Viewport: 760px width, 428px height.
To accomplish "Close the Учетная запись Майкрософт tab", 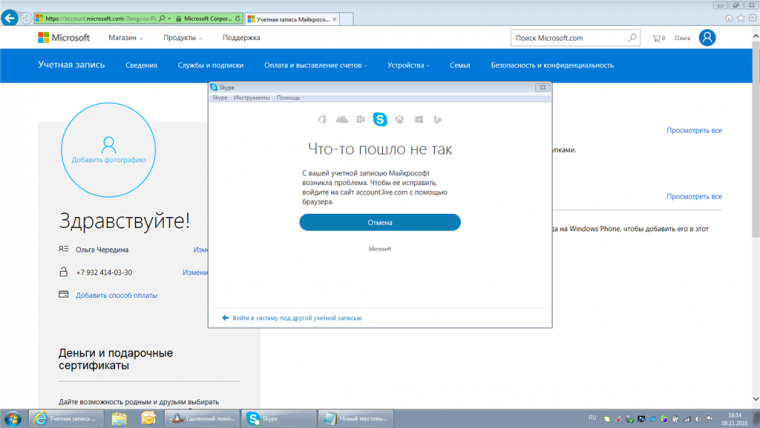I will (334, 19).
